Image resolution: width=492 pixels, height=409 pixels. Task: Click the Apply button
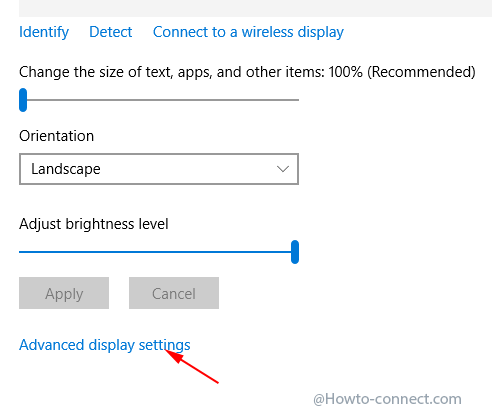tap(64, 293)
